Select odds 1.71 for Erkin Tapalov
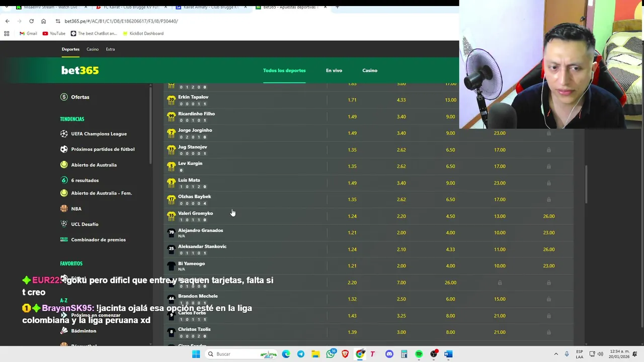The image size is (644, 362). (x=352, y=100)
